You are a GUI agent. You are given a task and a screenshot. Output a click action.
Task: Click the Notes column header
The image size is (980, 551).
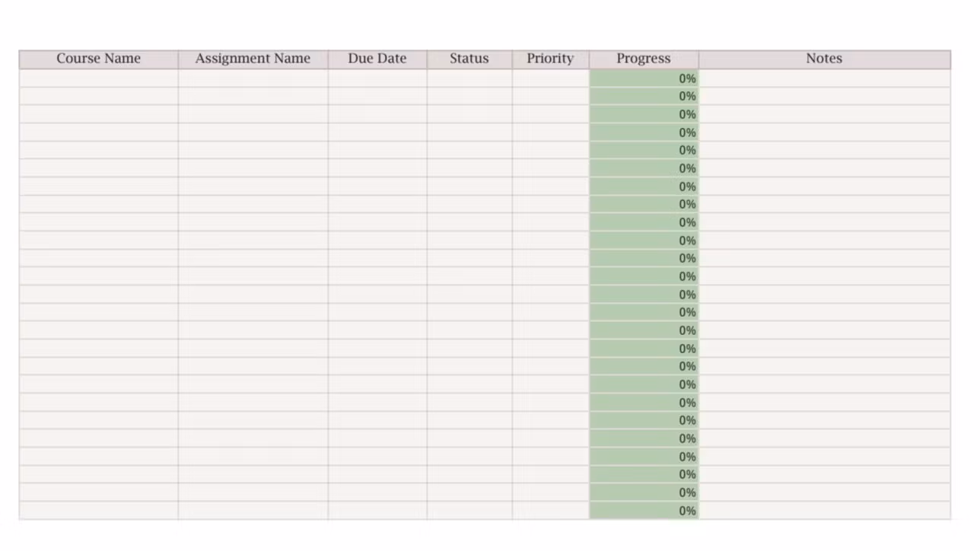tap(824, 59)
